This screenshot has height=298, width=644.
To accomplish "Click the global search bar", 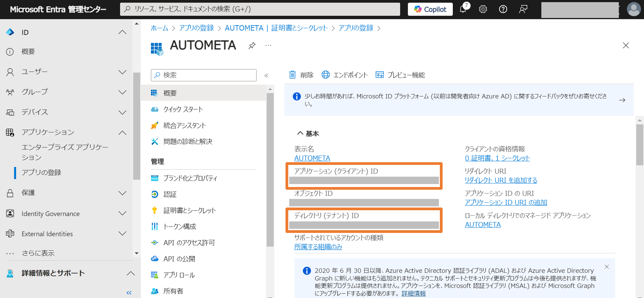I will (x=260, y=9).
